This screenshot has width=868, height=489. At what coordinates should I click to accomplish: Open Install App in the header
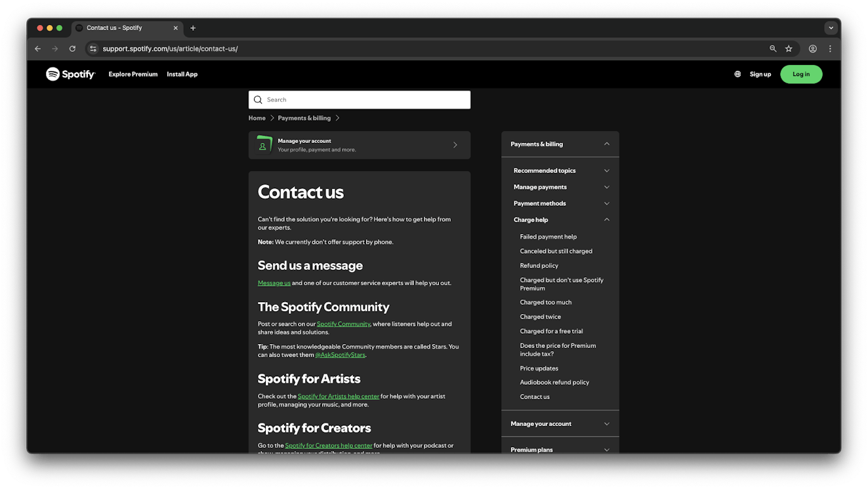(182, 74)
